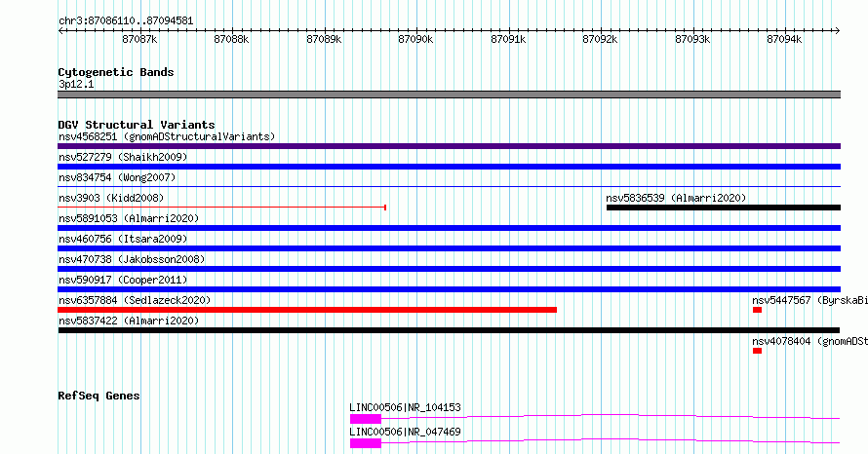Click the thin blue nsv834754 variant line
Screen dimensions: 868x454
click(449, 186)
